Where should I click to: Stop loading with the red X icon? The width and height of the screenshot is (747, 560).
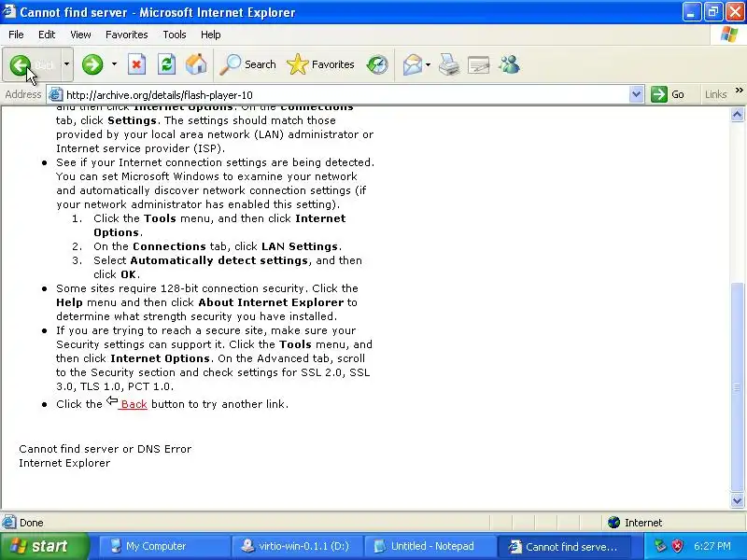coord(136,64)
